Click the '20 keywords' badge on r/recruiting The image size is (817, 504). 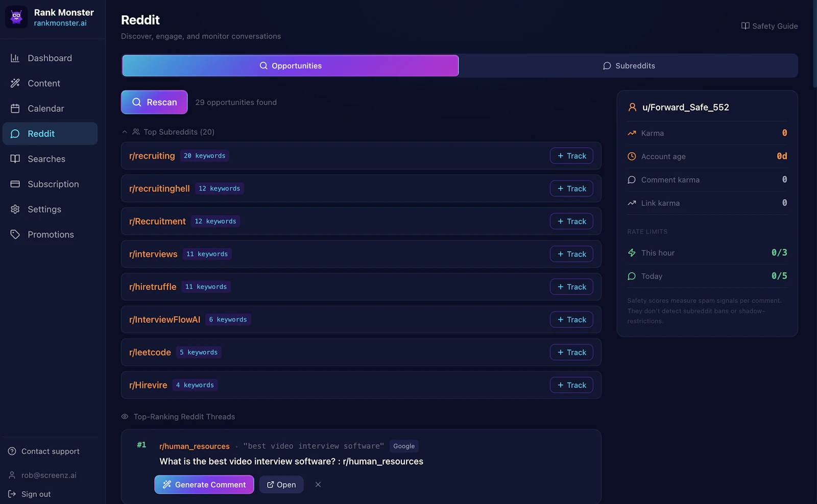[205, 156]
